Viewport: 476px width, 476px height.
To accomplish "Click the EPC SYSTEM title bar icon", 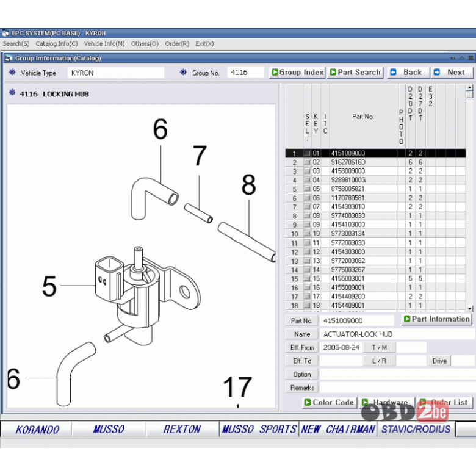I will (5, 33).
